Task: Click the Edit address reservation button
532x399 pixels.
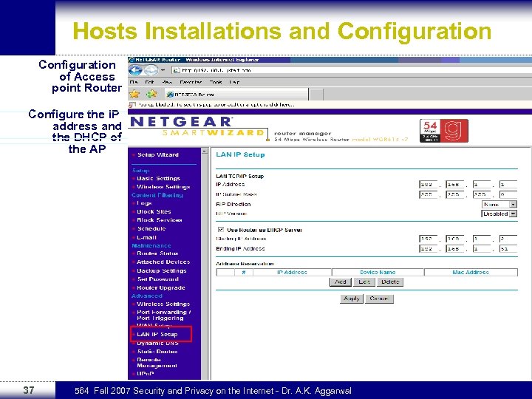Action: (364, 282)
